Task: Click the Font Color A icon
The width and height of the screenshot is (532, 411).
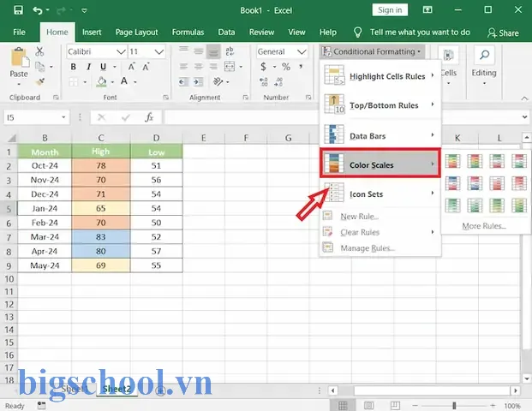Action: point(124,81)
